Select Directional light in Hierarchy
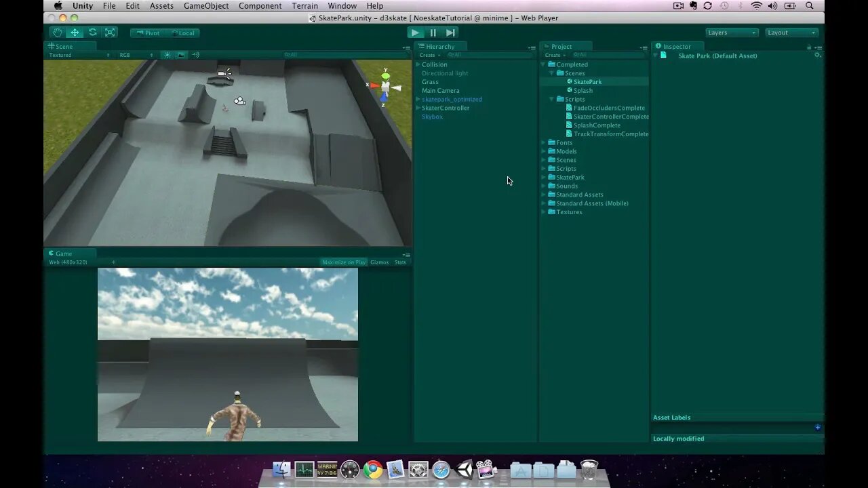The image size is (868, 488). tap(445, 73)
